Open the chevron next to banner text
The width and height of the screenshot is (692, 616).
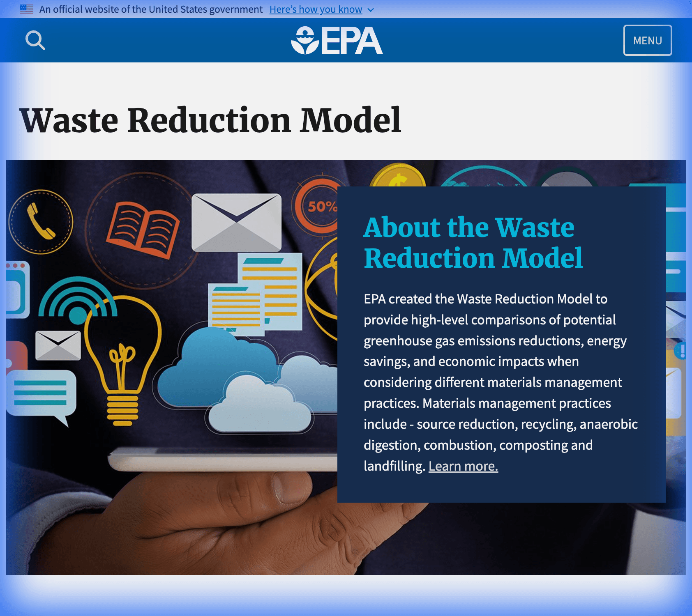click(370, 9)
